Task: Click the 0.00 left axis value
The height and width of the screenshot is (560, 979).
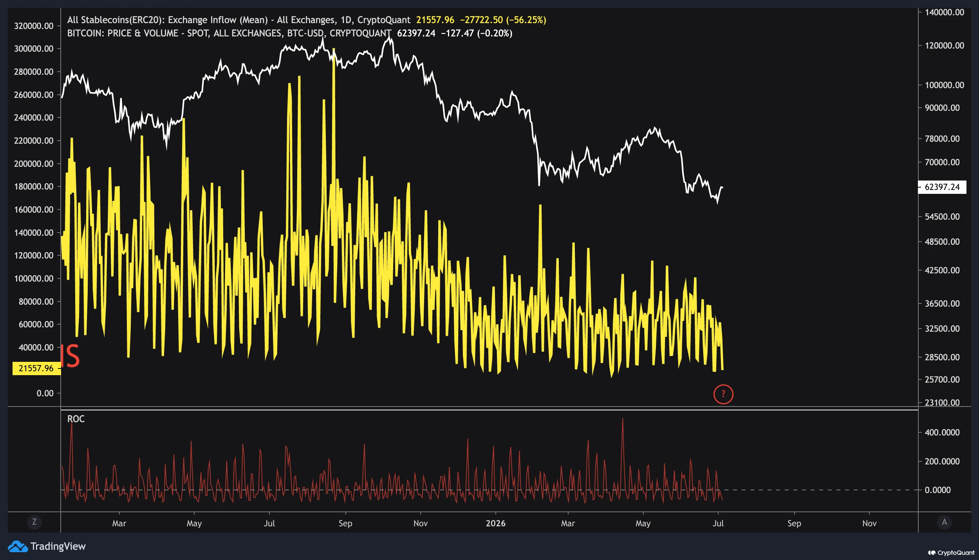Action: (45, 393)
